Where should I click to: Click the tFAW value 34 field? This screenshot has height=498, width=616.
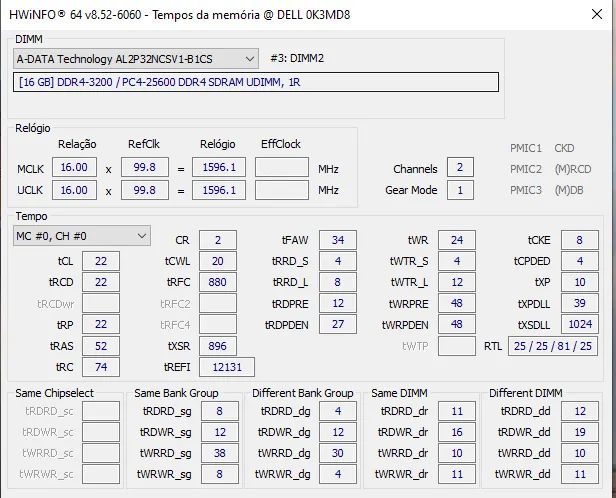338,240
